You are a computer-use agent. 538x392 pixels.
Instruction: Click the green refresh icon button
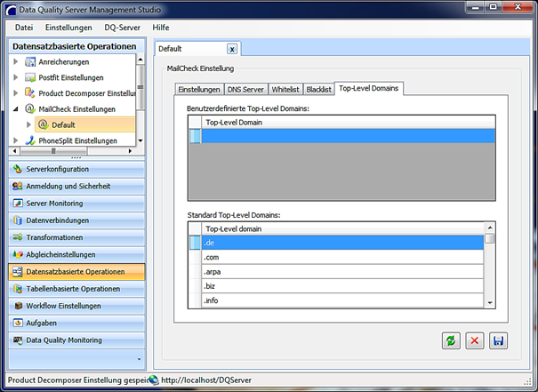click(451, 340)
